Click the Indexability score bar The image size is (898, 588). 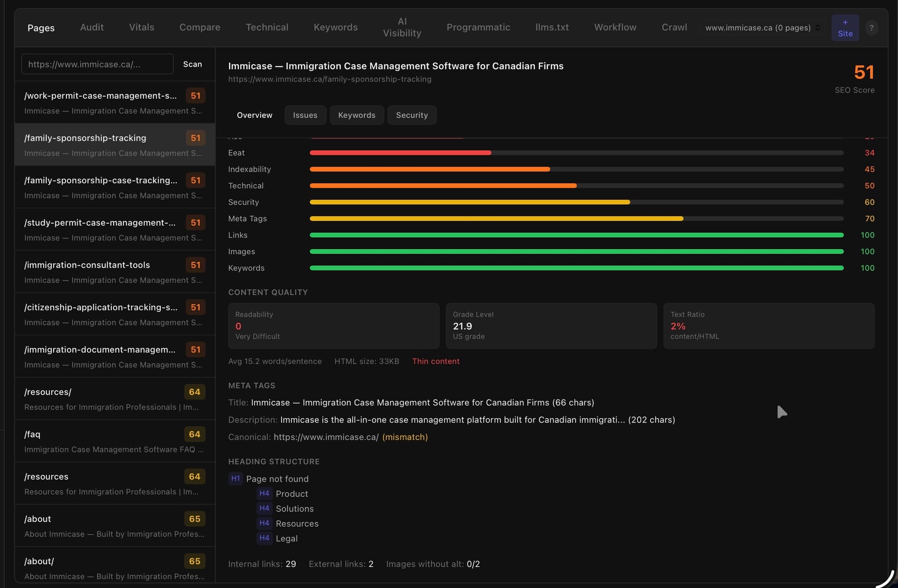pos(577,169)
